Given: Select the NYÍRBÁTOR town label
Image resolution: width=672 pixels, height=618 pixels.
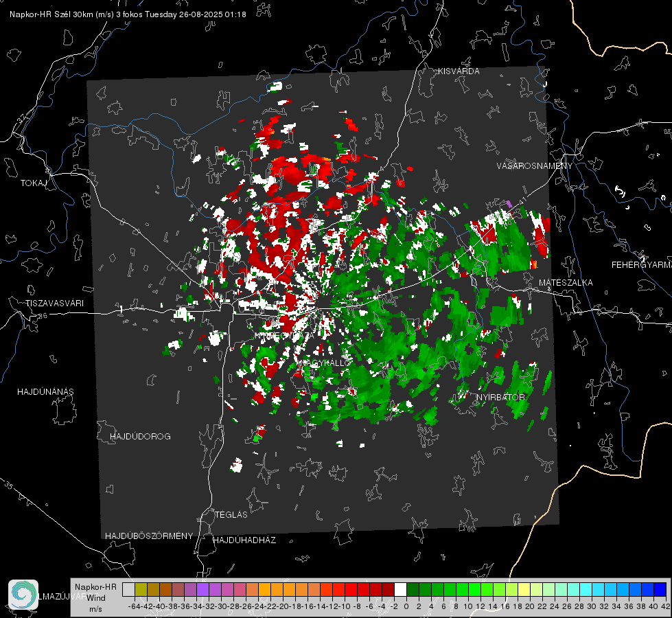Looking at the screenshot, I should [500, 398].
